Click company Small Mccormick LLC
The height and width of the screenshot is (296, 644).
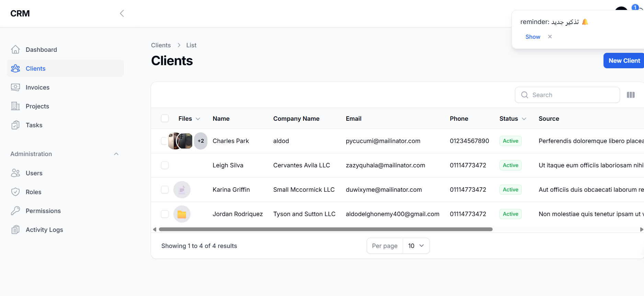304,190
